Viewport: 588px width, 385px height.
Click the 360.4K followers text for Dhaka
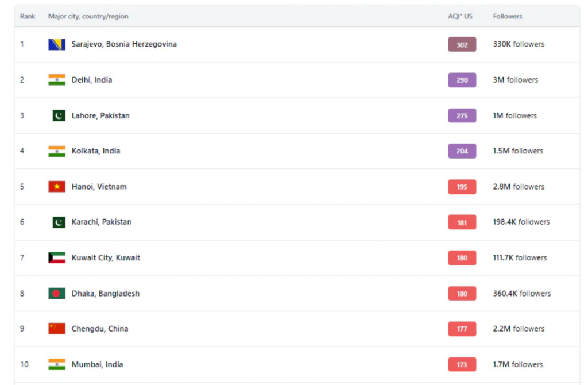[521, 294]
